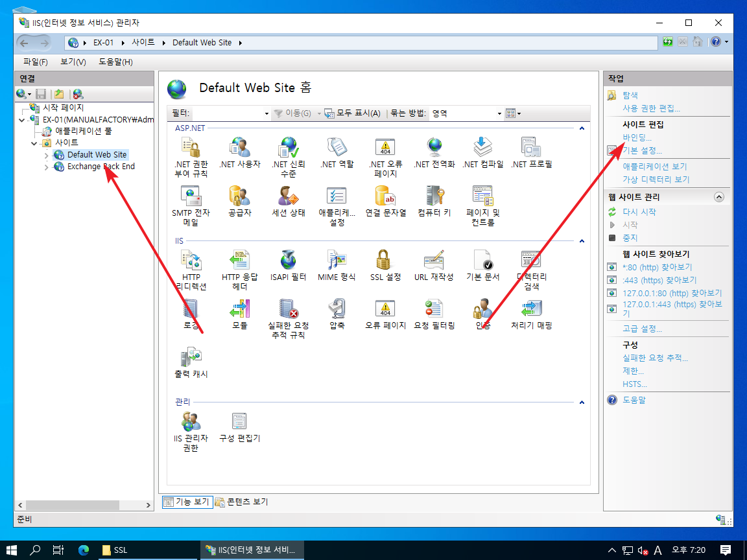Open the 오류 페이지 IIS feature

pyautogui.click(x=385, y=314)
